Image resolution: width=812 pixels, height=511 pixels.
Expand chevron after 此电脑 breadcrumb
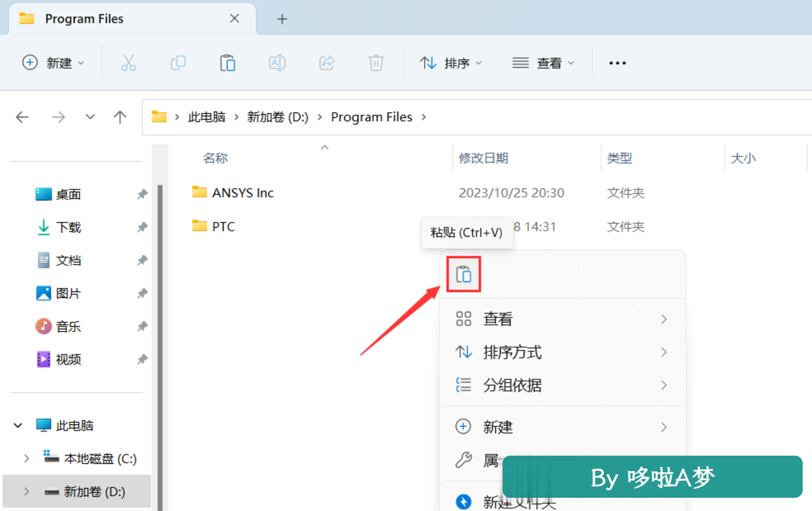click(237, 117)
